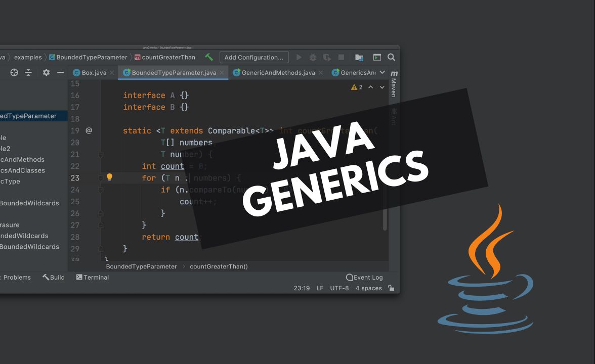Select the cAndMethods tree item
Viewport: 595px width, 364px height.
pyautogui.click(x=22, y=160)
